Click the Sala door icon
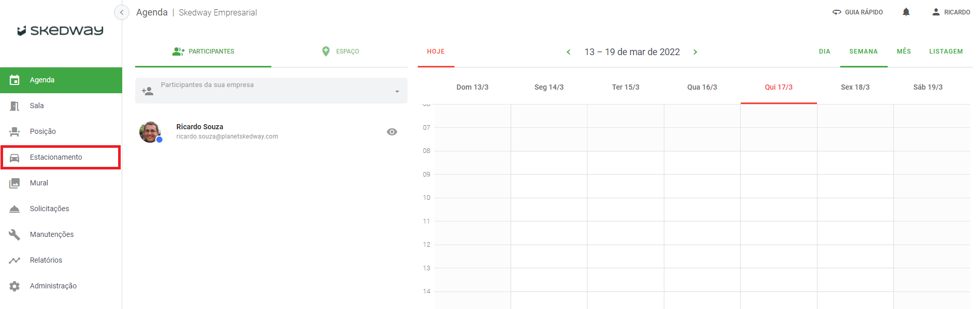980x309 pixels. pyautogui.click(x=14, y=106)
